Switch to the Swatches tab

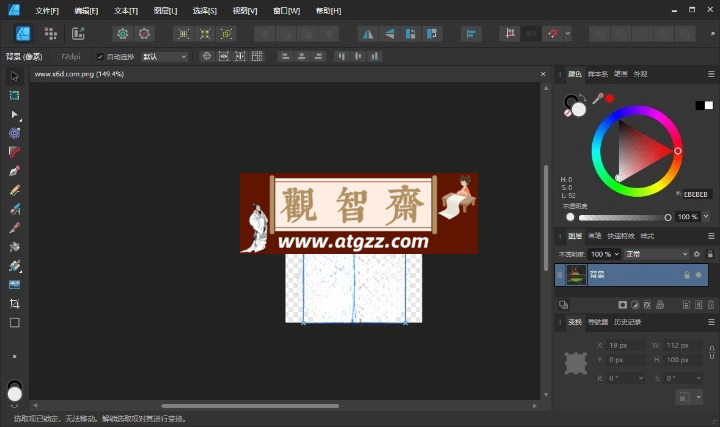click(597, 74)
